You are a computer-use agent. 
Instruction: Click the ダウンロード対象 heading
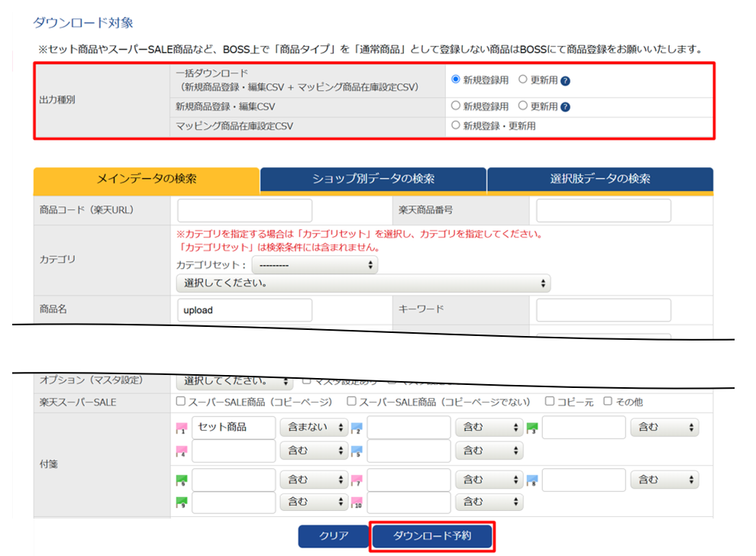[83, 23]
